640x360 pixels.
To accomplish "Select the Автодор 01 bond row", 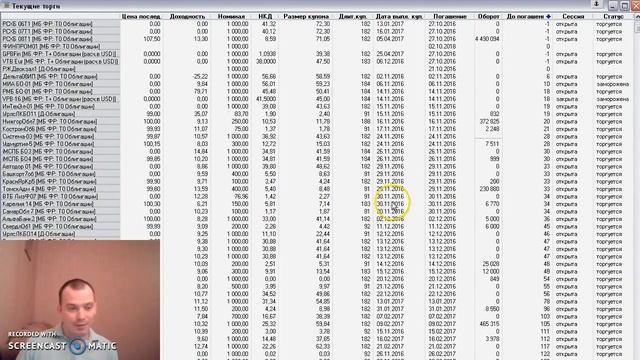I will point(60,167).
